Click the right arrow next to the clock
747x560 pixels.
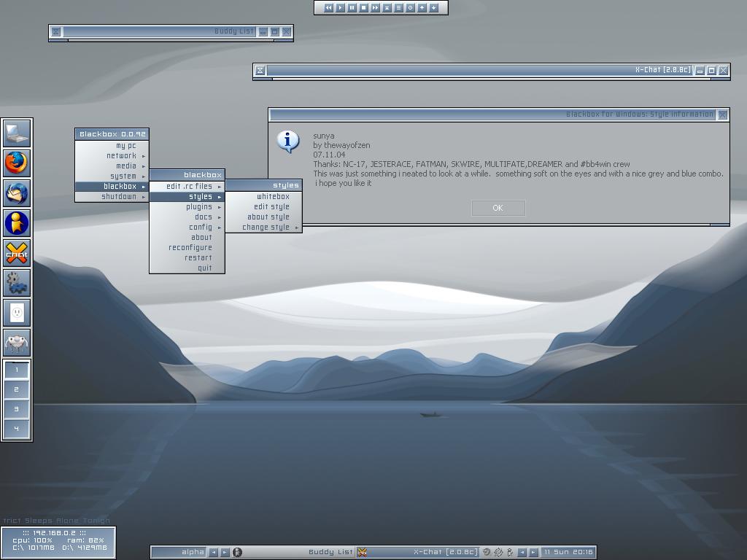click(533, 553)
